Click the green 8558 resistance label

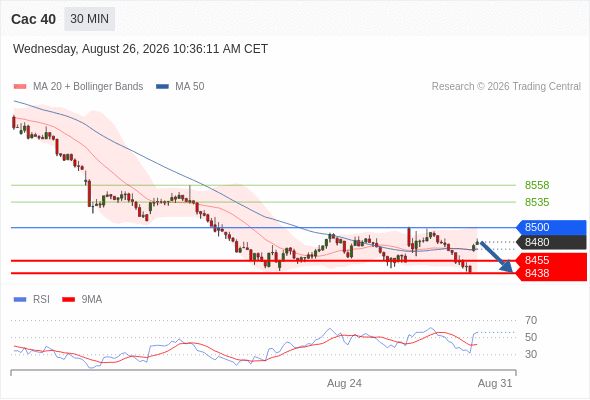point(537,185)
